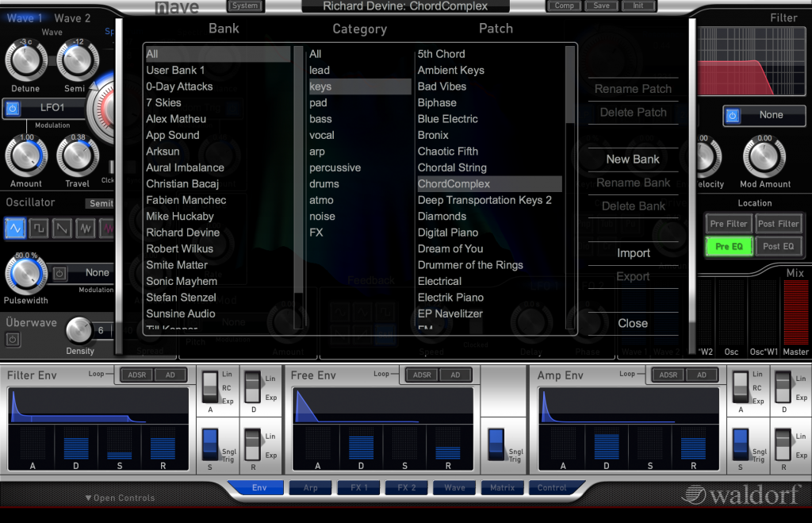Adjust the Pulsewidth knob
812x523 pixels.
26,274
